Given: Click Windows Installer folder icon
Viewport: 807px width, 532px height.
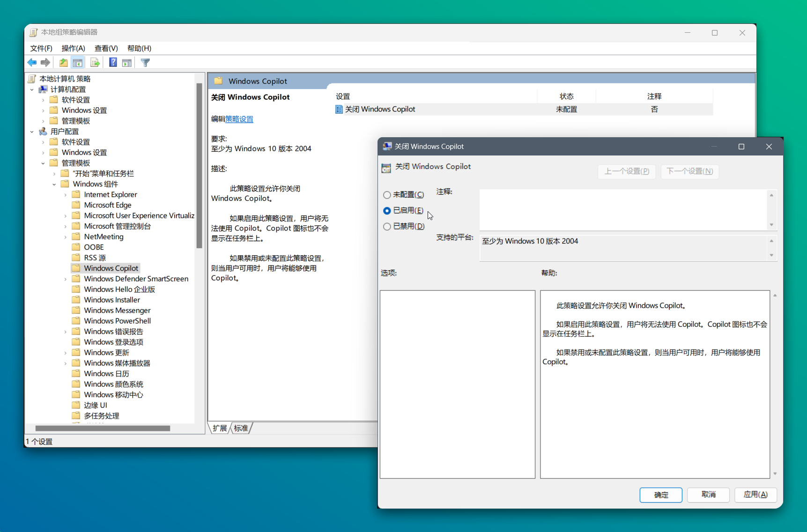Looking at the screenshot, I should pyautogui.click(x=76, y=300).
